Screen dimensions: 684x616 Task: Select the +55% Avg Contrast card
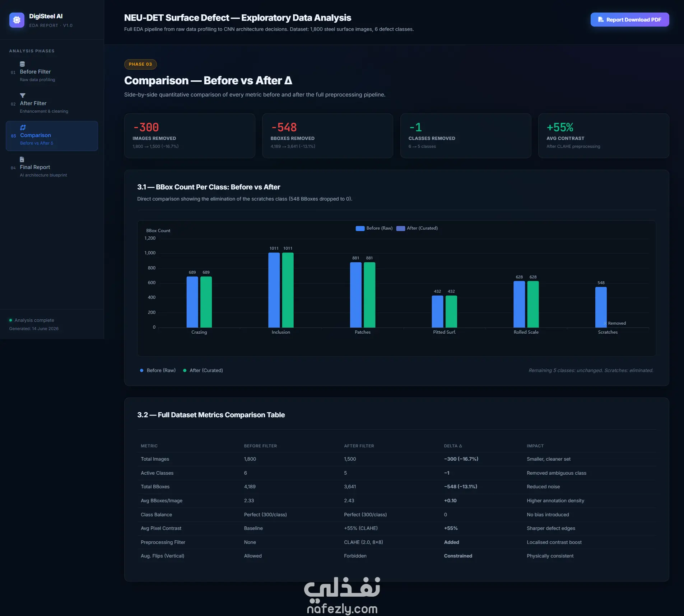[604, 136]
